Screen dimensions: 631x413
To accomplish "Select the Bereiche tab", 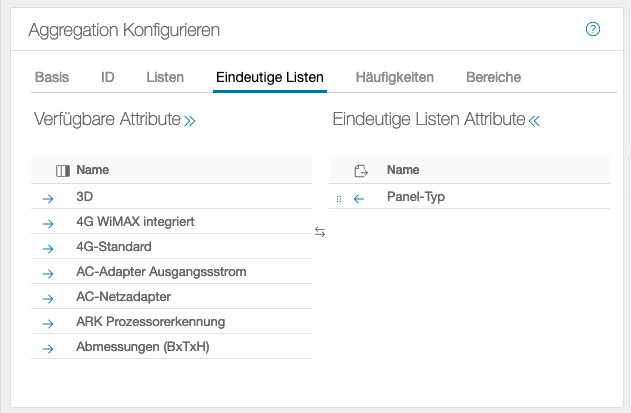I will tap(493, 77).
